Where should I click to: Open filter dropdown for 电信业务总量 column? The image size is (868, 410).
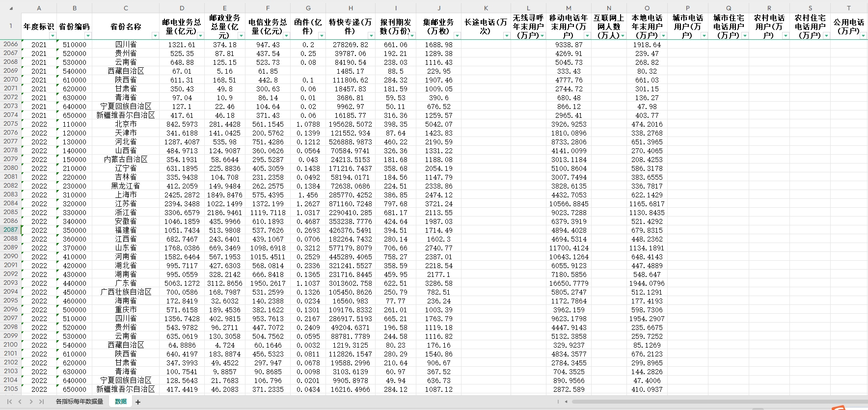pyautogui.click(x=286, y=35)
